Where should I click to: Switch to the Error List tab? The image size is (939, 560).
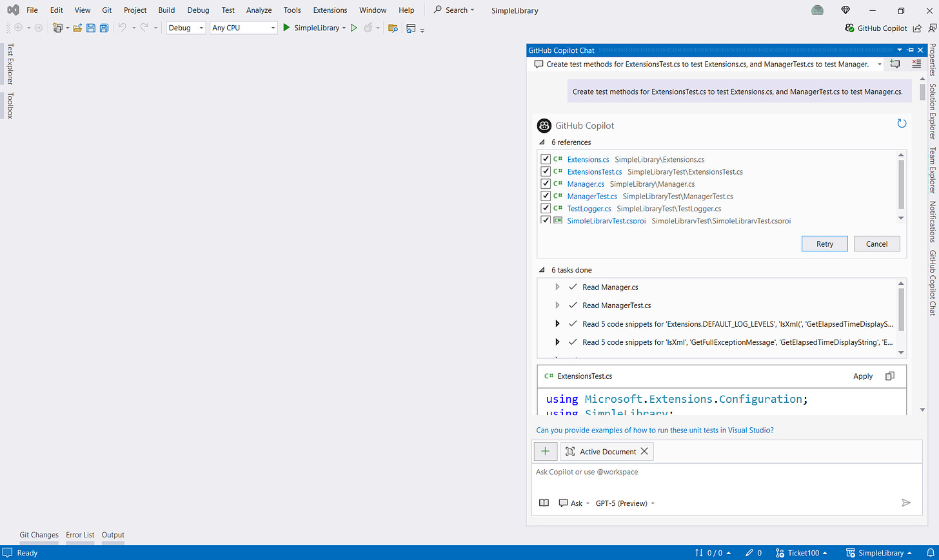(x=80, y=535)
